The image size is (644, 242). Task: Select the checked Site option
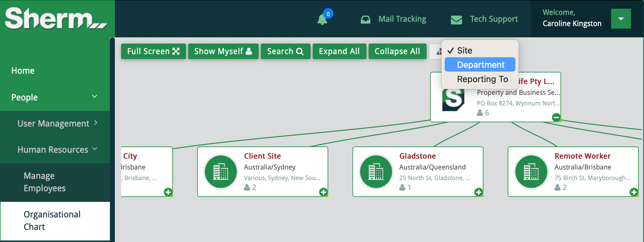465,50
